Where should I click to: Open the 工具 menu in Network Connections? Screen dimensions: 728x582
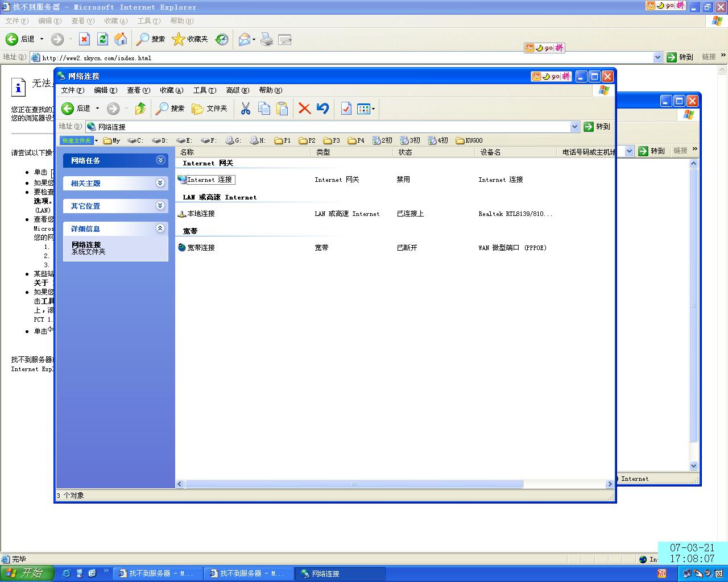pyautogui.click(x=204, y=90)
